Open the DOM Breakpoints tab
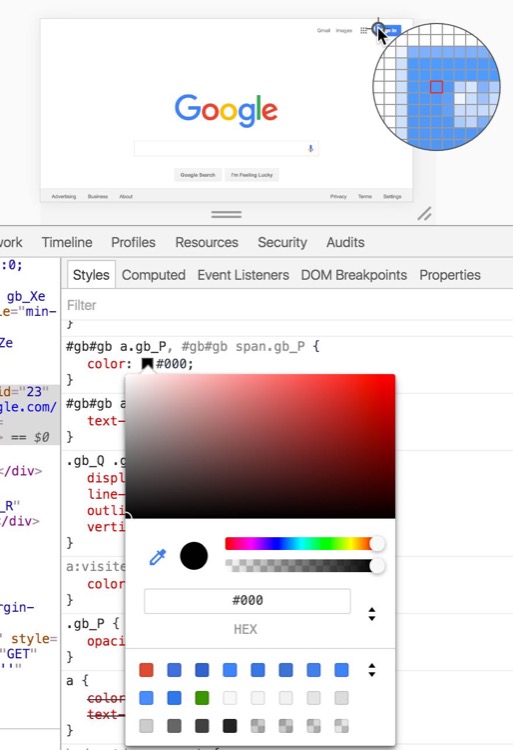The height and width of the screenshot is (750, 513). (354, 275)
